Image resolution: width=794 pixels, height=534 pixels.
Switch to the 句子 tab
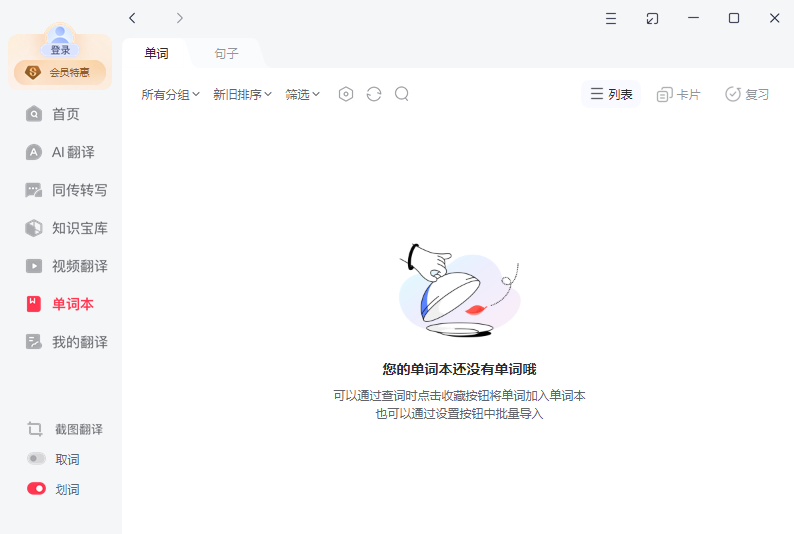pos(226,53)
